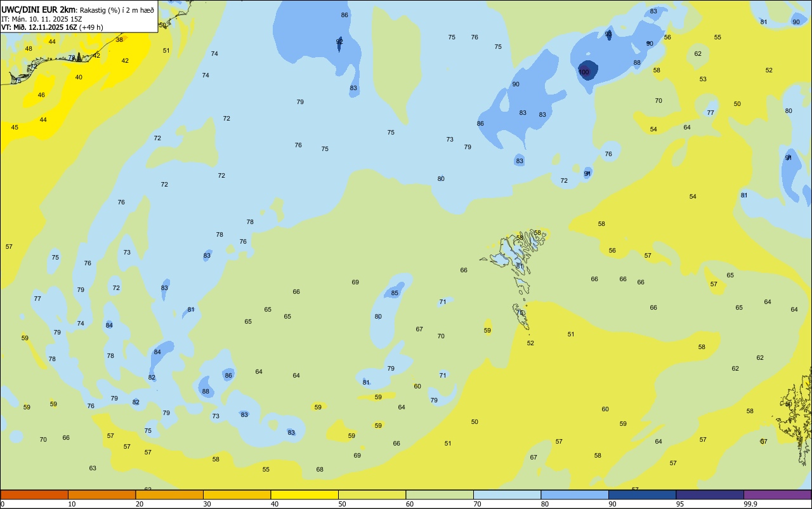This screenshot has height=509, width=812.
Task: Click the "Rakastig (%) í 2 m hæð" label
Action: (117, 10)
